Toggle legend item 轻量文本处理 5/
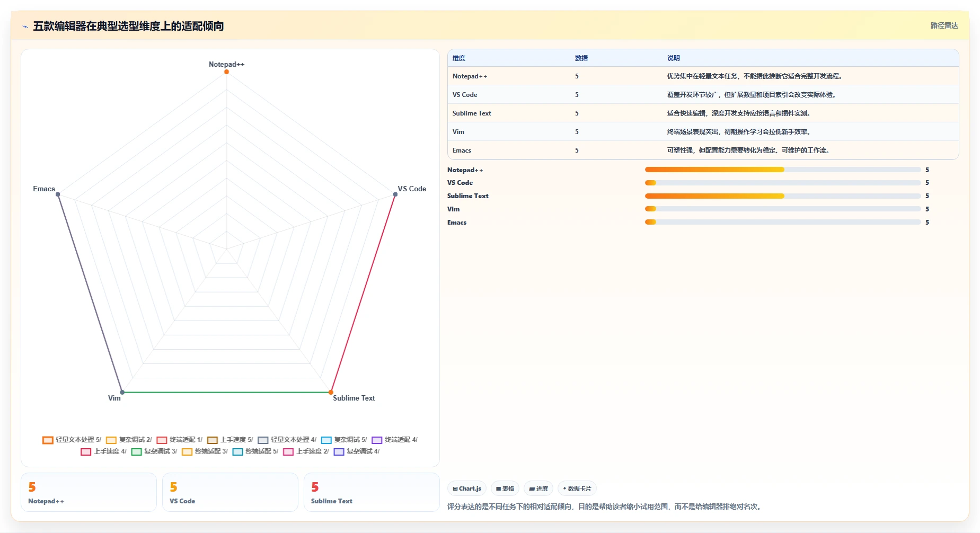This screenshot has width=980, height=533. coord(72,440)
